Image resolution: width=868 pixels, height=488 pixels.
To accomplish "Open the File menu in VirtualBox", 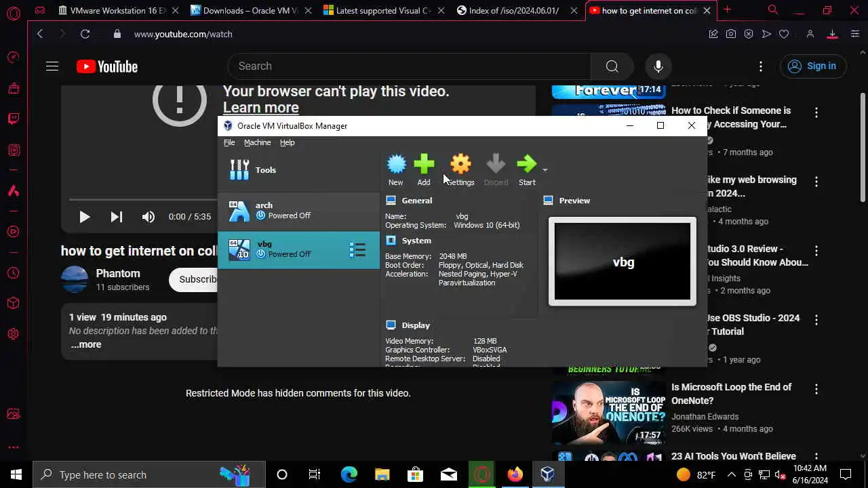I will point(229,142).
